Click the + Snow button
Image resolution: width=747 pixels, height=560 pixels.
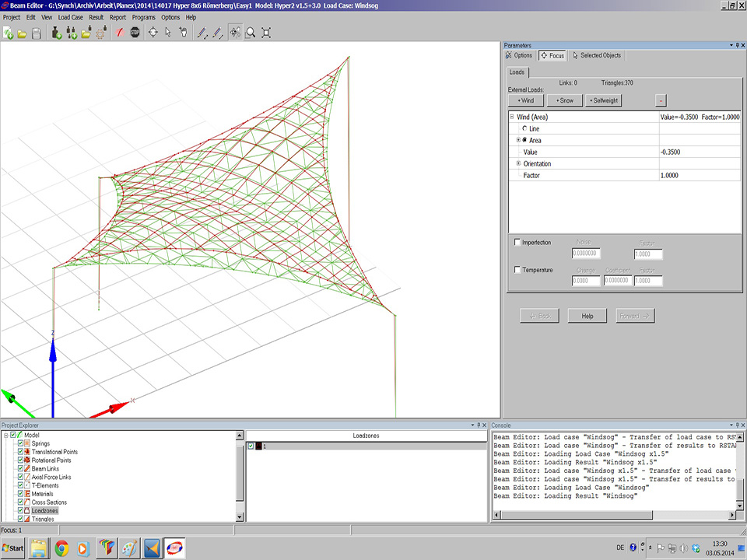(x=564, y=100)
